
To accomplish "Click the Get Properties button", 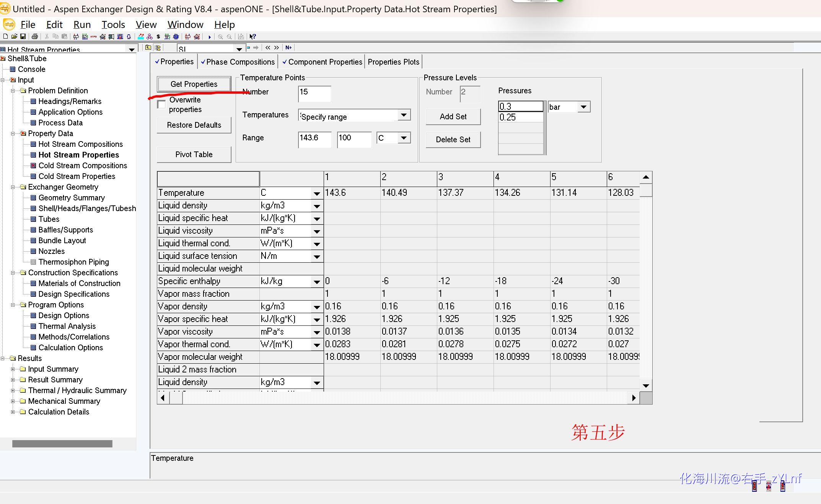I will [194, 83].
